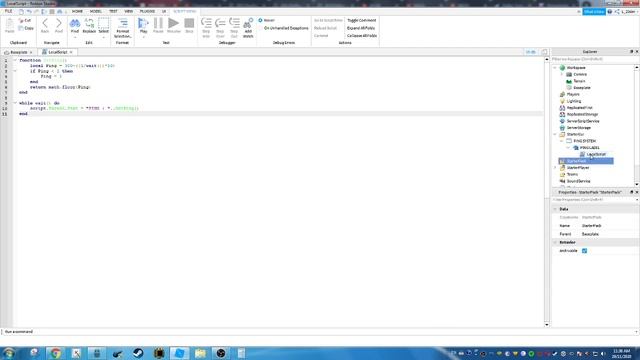The width and height of the screenshot is (640, 360).
Task: Navigate Back in the script editor
Action: point(45,26)
